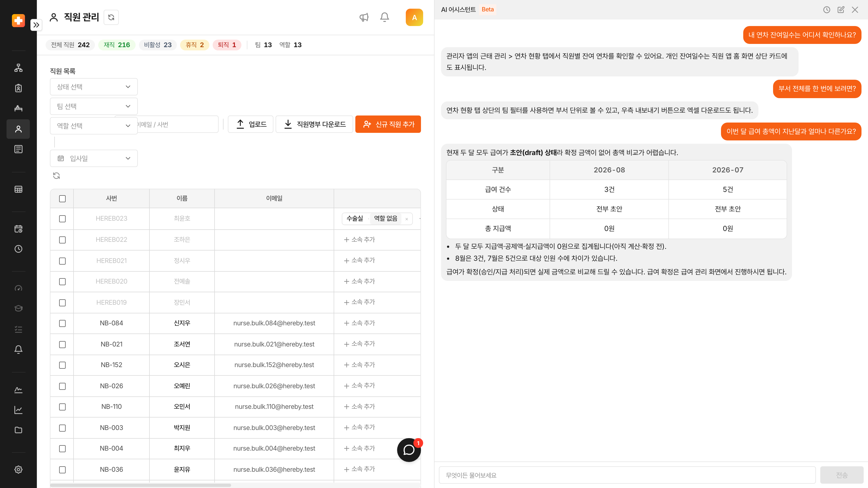Open the megaphone announcements icon
The height and width of the screenshot is (488, 868).
pyautogui.click(x=364, y=17)
